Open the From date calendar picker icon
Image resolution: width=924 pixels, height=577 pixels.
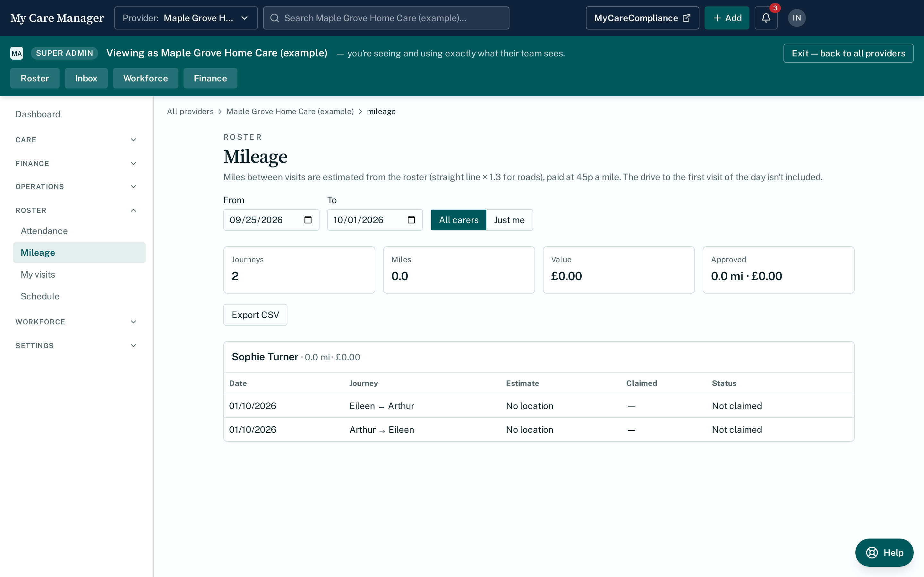click(308, 220)
